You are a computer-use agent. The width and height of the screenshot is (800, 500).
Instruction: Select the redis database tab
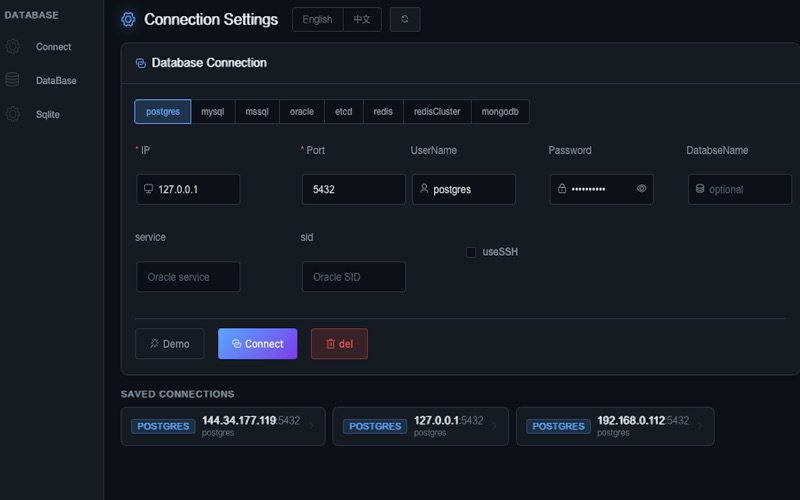point(383,111)
